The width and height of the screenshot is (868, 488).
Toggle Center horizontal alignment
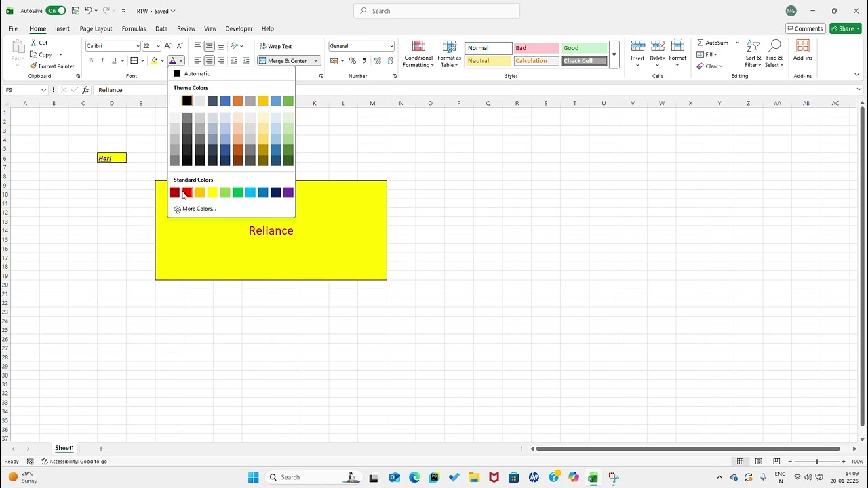coord(209,60)
